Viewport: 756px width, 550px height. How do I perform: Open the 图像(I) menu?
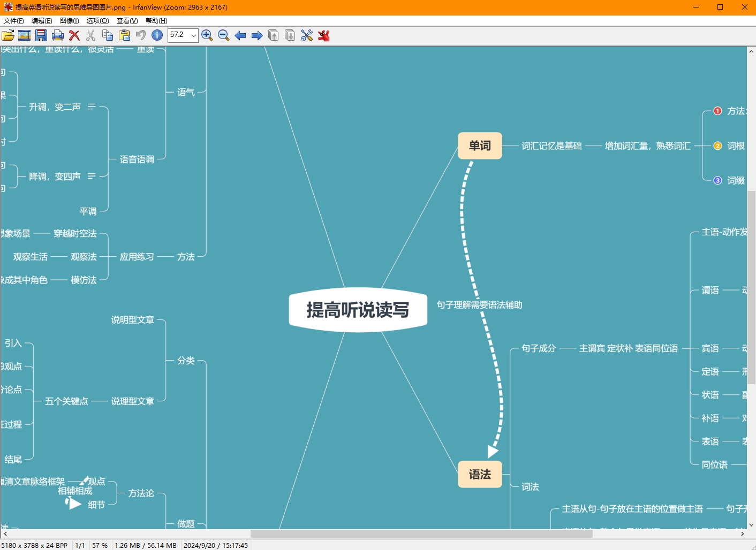(x=69, y=21)
